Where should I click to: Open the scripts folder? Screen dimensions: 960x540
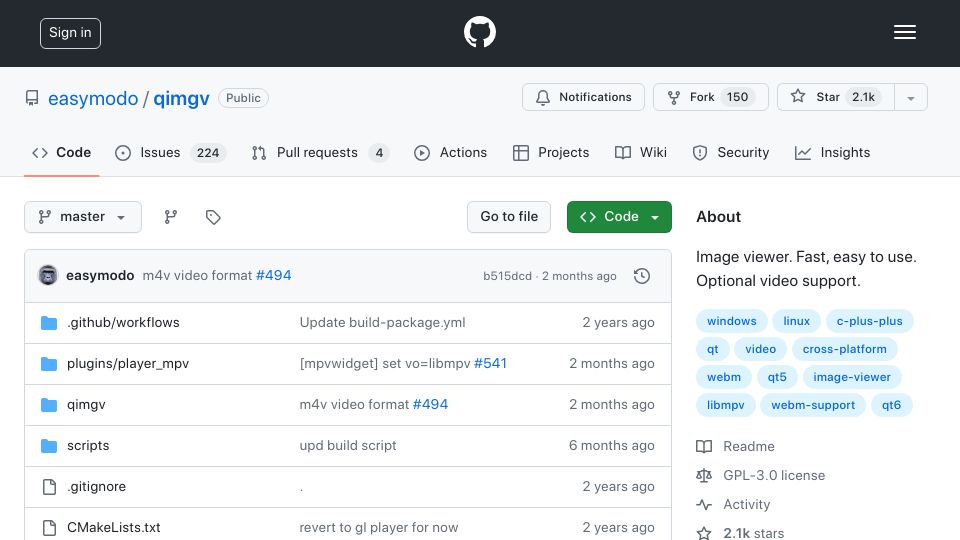[88, 446]
